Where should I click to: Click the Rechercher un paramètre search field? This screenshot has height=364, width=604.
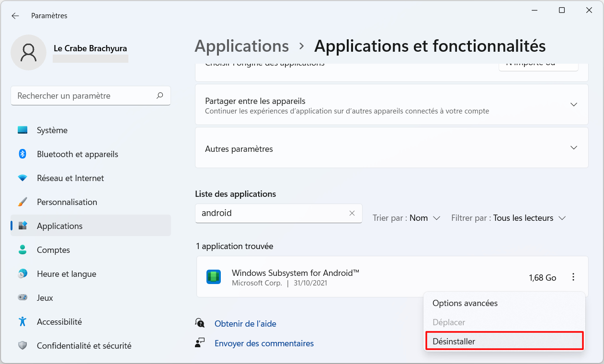point(91,96)
